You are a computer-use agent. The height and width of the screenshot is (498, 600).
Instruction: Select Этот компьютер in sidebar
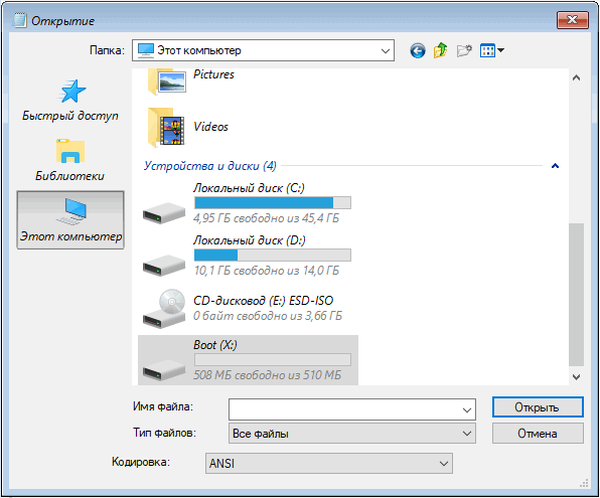click(x=70, y=220)
